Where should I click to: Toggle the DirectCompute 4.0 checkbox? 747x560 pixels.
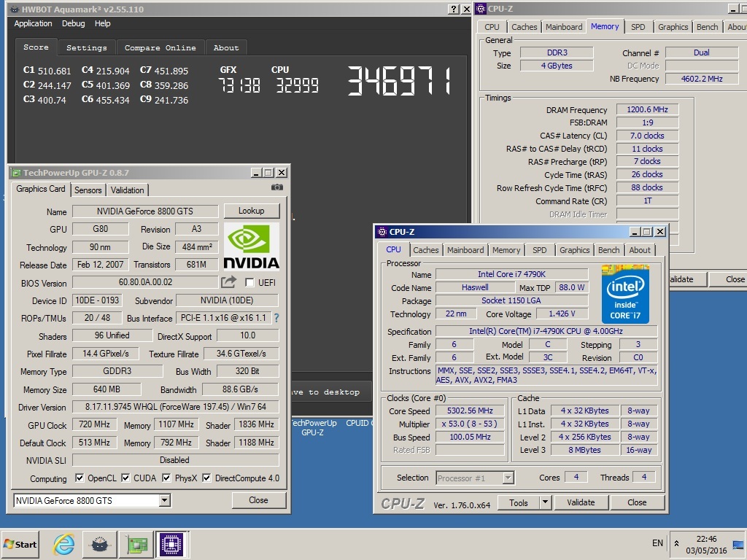coord(206,478)
